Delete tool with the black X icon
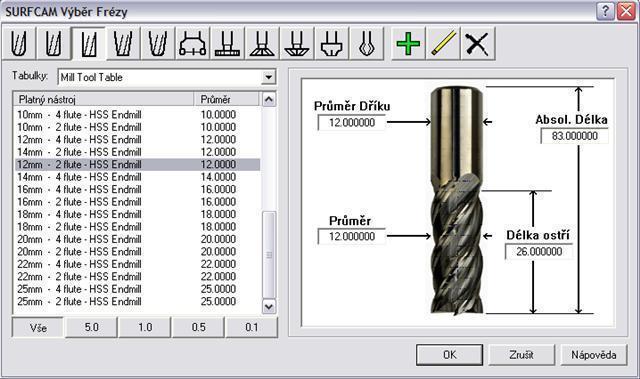The image size is (640, 379). click(x=478, y=43)
